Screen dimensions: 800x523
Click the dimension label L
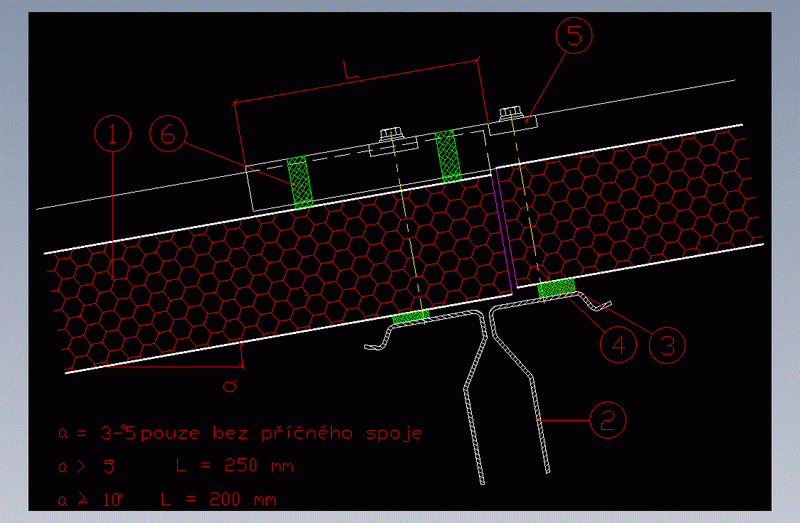tap(349, 71)
